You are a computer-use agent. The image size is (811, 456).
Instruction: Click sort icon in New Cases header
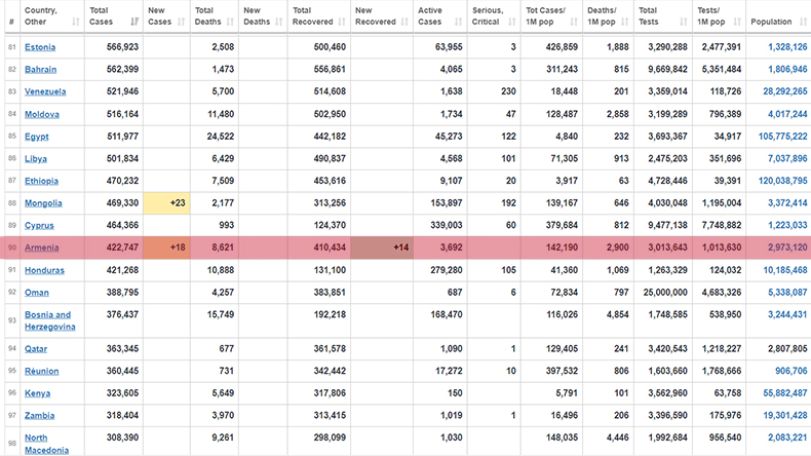pyautogui.click(x=181, y=22)
